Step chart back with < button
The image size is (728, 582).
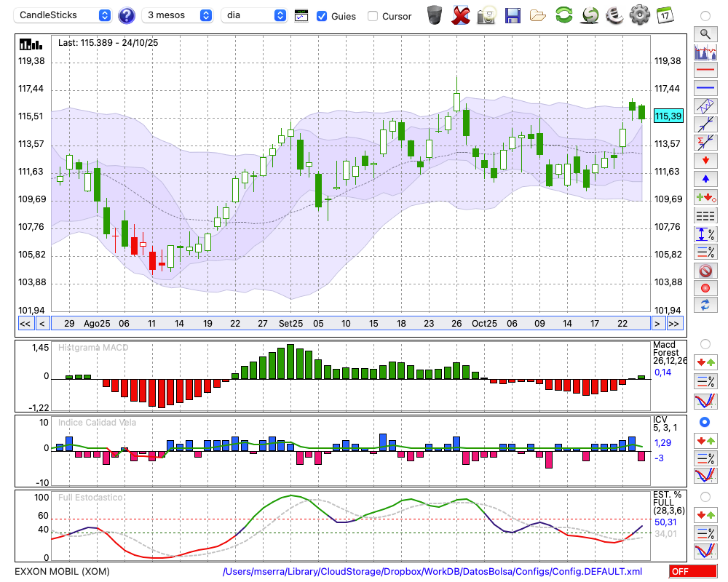tap(41, 324)
